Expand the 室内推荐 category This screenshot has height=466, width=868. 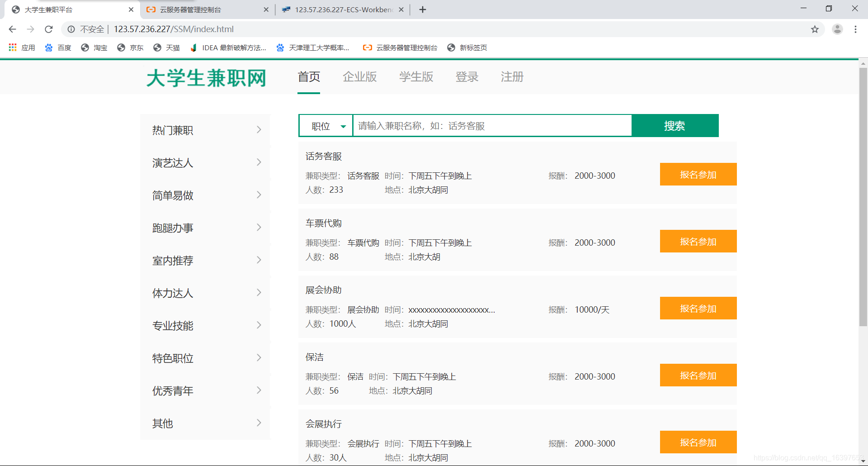(x=206, y=261)
